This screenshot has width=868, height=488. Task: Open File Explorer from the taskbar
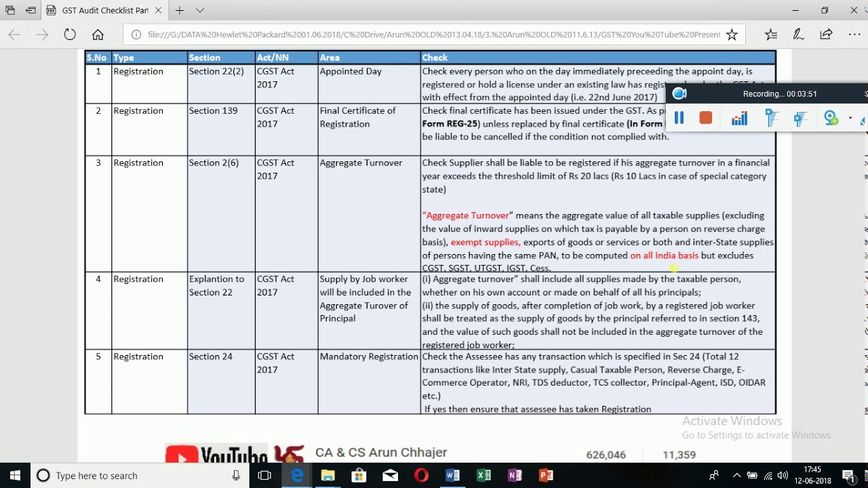point(328,476)
